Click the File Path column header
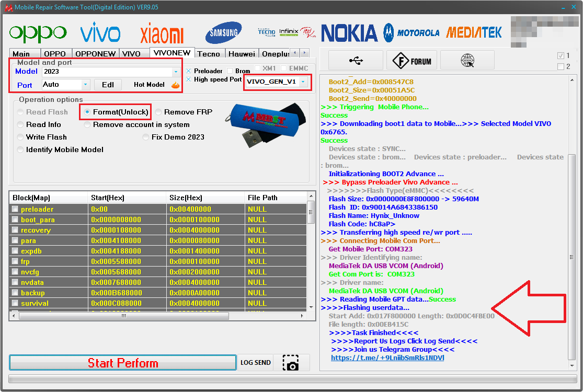The width and height of the screenshot is (583, 392). point(276,198)
